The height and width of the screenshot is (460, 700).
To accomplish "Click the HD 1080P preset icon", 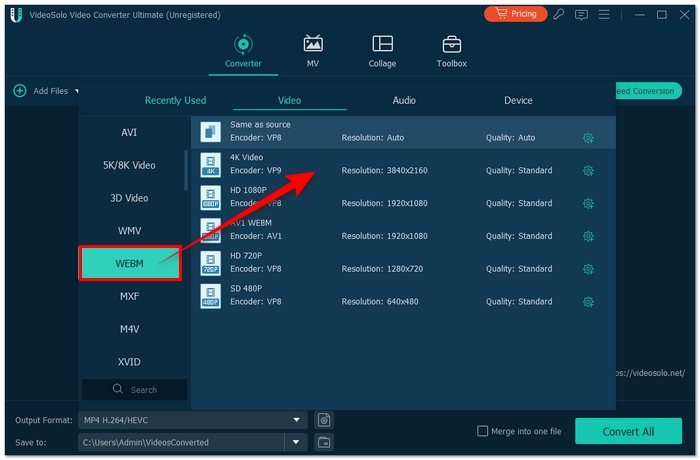I will (210, 197).
